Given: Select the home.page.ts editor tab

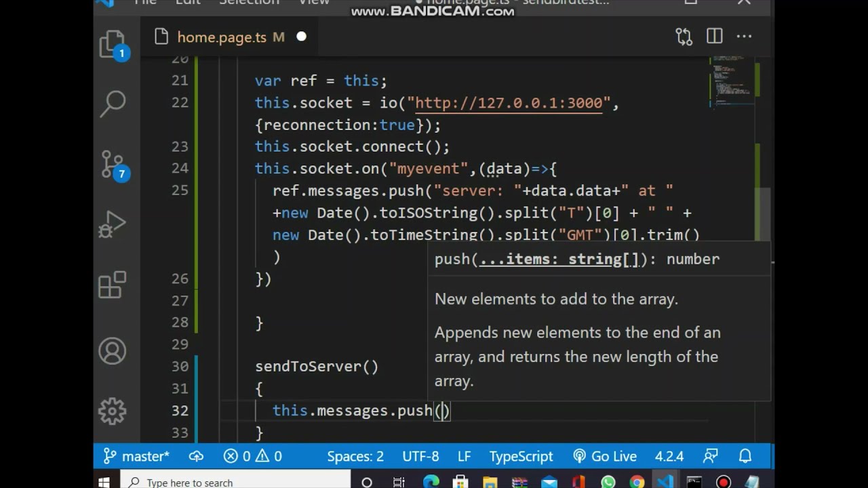Looking at the screenshot, I should pyautogui.click(x=230, y=37).
